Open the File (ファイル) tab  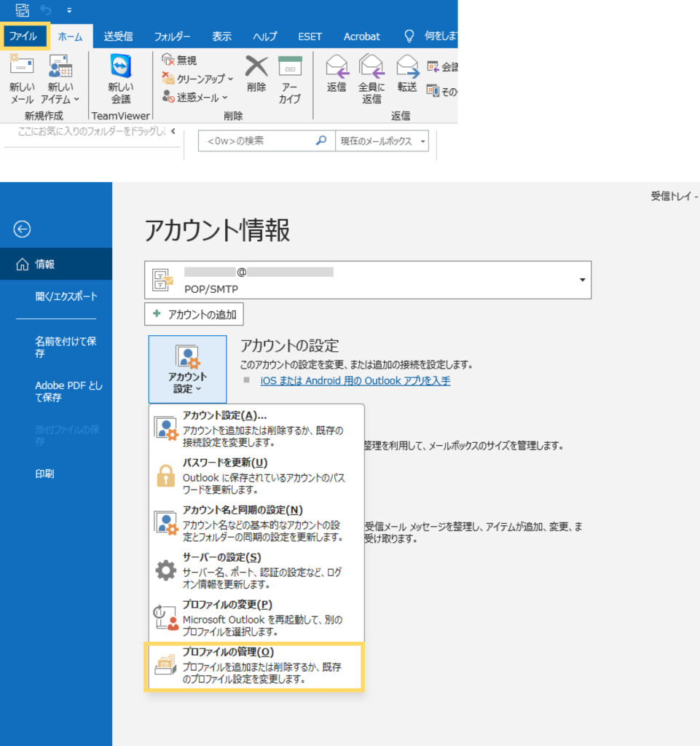point(23,36)
